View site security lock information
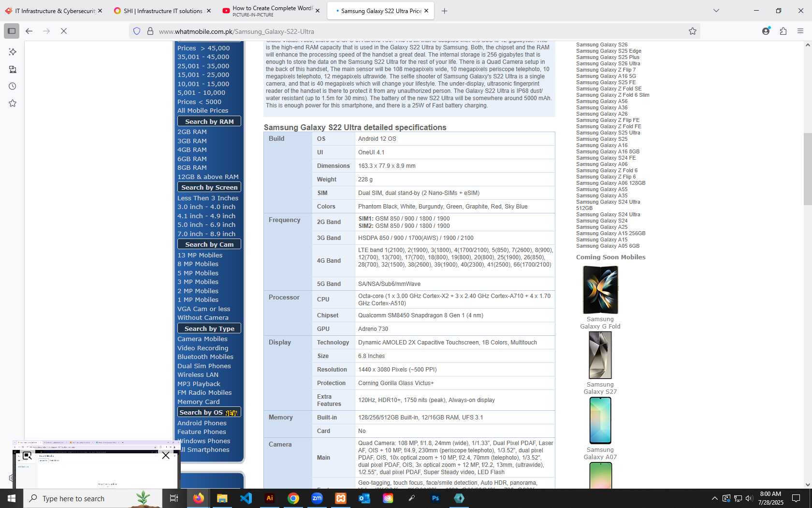 tap(150, 31)
